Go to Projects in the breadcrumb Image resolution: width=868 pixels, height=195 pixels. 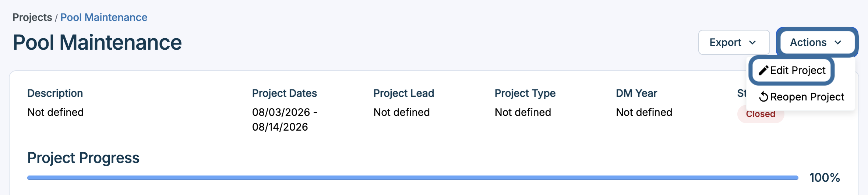pos(32,17)
